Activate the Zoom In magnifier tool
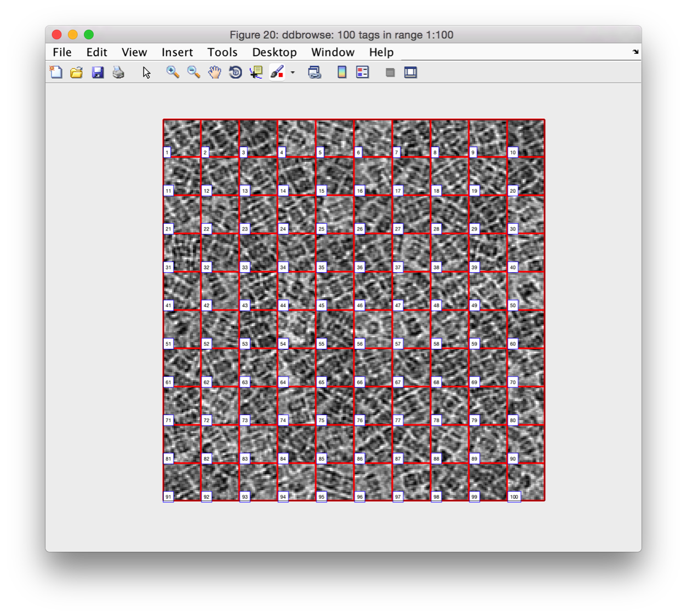 [x=173, y=72]
